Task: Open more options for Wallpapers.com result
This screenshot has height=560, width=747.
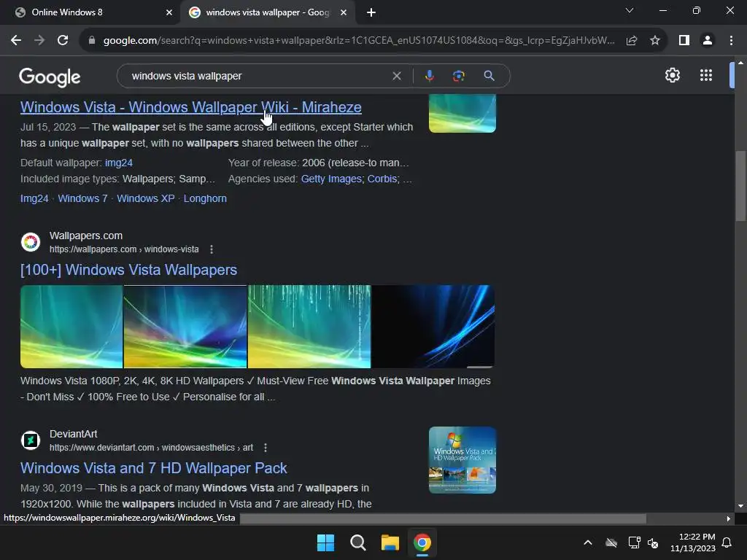Action: click(x=212, y=249)
